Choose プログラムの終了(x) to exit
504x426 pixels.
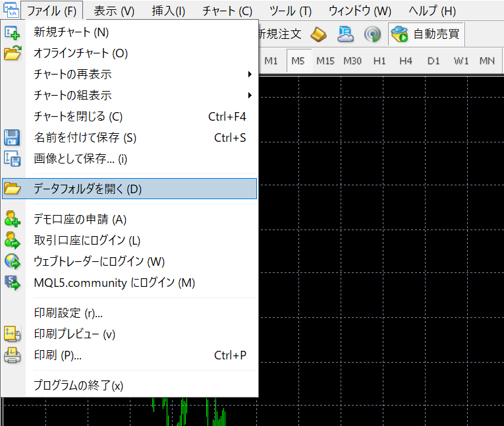coord(129,385)
